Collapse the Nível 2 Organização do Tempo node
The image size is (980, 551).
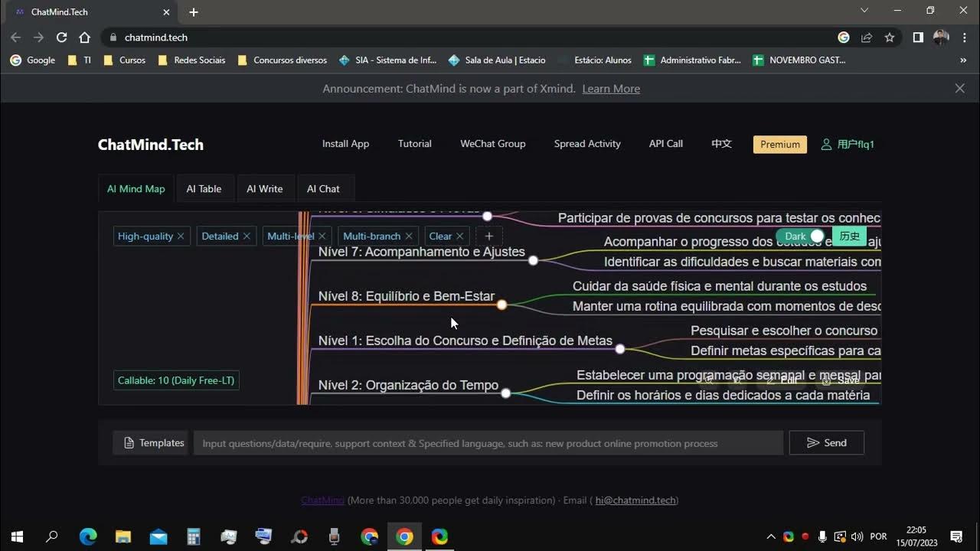tap(506, 393)
